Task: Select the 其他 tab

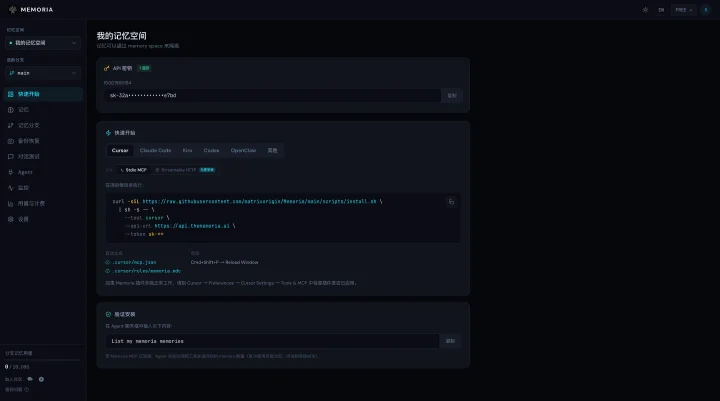Action: (x=272, y=151)
